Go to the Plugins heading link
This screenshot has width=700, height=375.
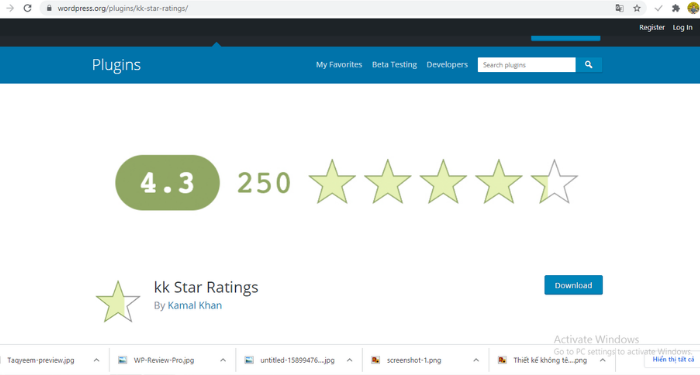point(116,65)
